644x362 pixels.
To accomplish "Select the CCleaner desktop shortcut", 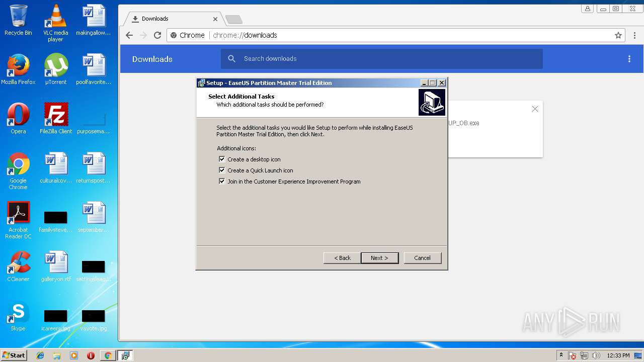I will [x=18, y=266].
